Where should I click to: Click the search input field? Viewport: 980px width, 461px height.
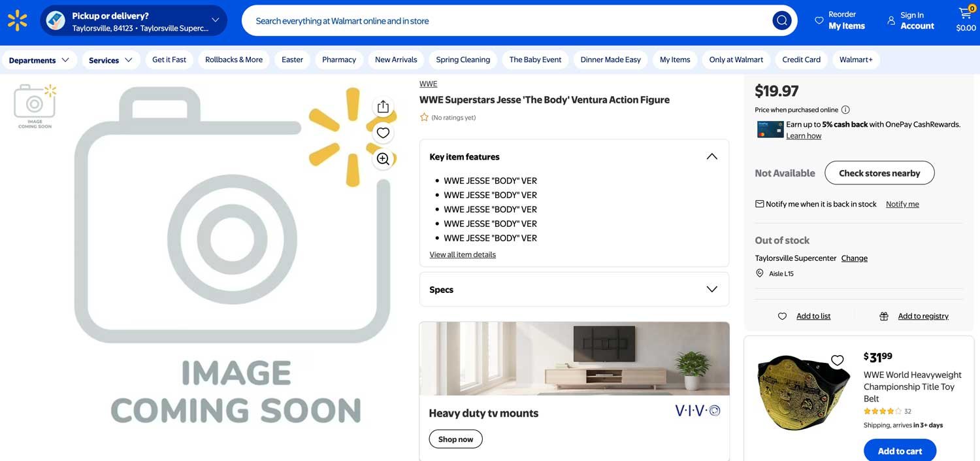tap(503, 21)
